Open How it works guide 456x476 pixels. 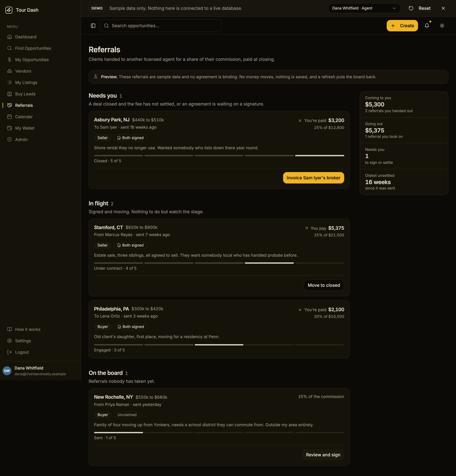click(x=40, y=329)
